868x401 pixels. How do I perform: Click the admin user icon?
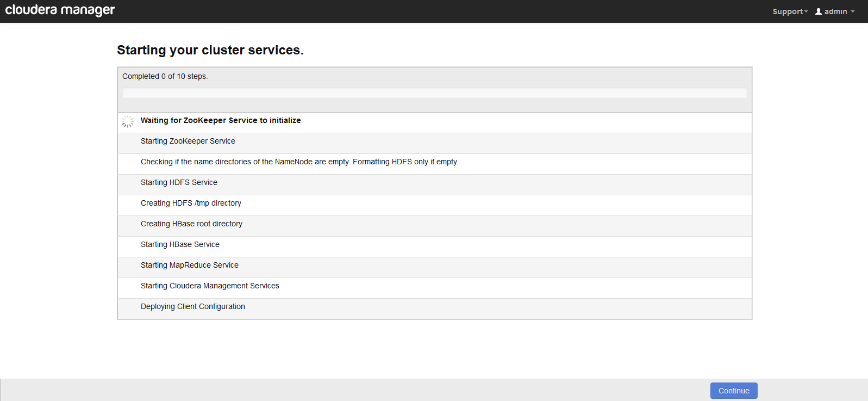pos(819,11)
